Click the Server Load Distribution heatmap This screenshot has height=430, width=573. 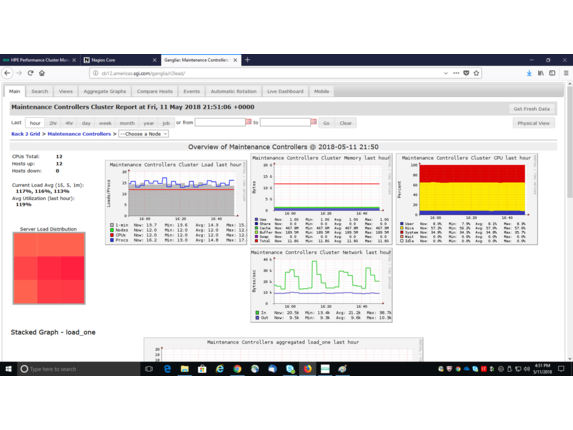(x=49, y=268)
